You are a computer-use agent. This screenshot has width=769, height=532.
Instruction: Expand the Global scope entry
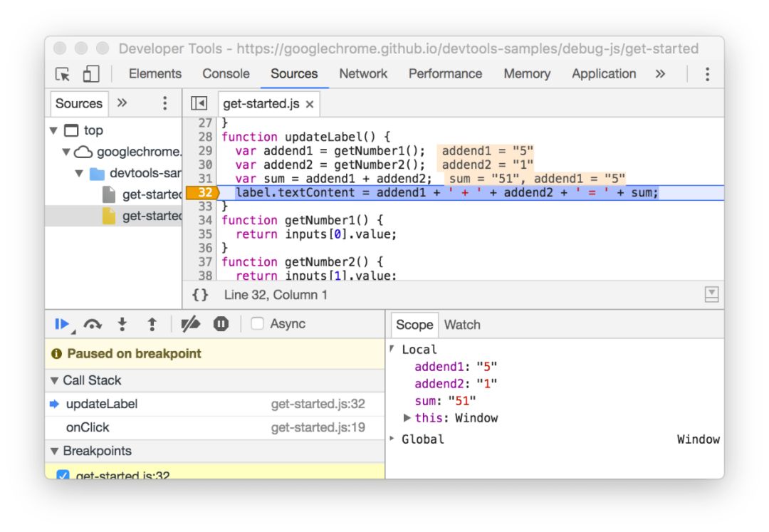[392, 439]
